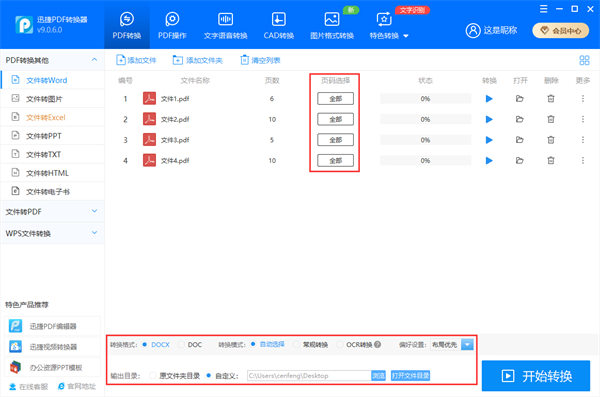The width and height of the screenshot is (600, 397).
Task: Select 文件转TXT in sidebar
Action: pos(53,154)
